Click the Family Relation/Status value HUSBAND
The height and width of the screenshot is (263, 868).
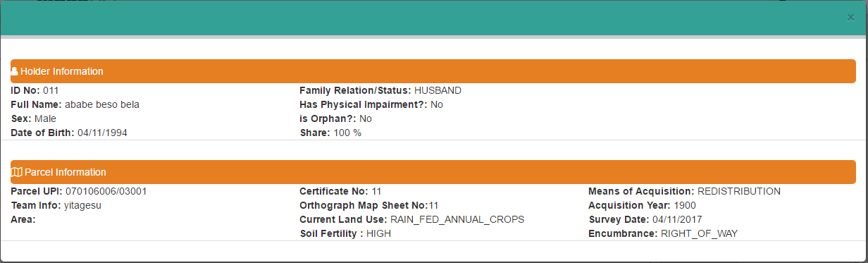[438, 90]
